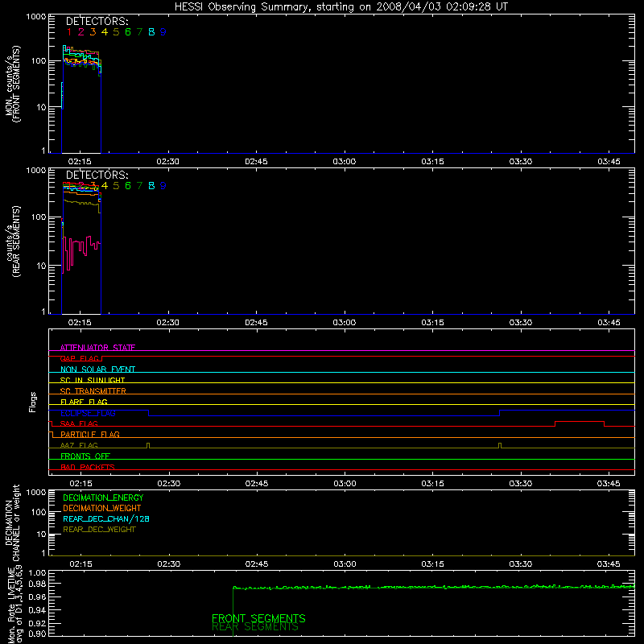Screen dimensions: 644x644
Task: Click the DETECTORS: label in the front segments plot
Action: 97,21
